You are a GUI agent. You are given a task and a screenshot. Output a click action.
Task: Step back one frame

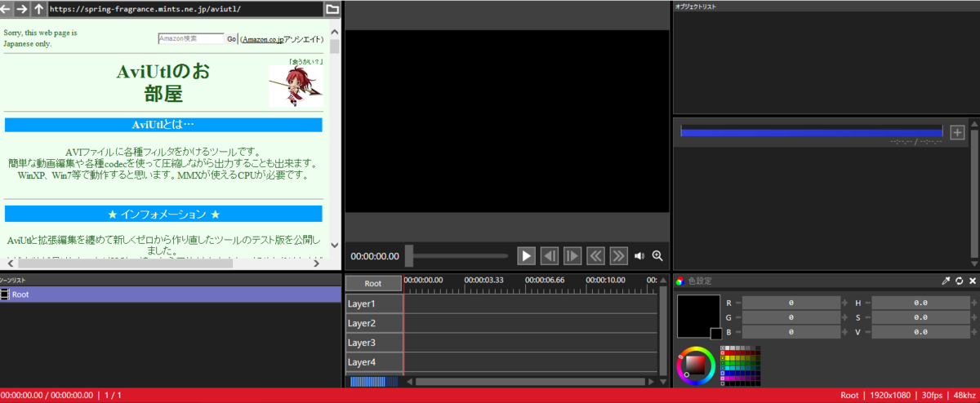[x=550, y=255]
